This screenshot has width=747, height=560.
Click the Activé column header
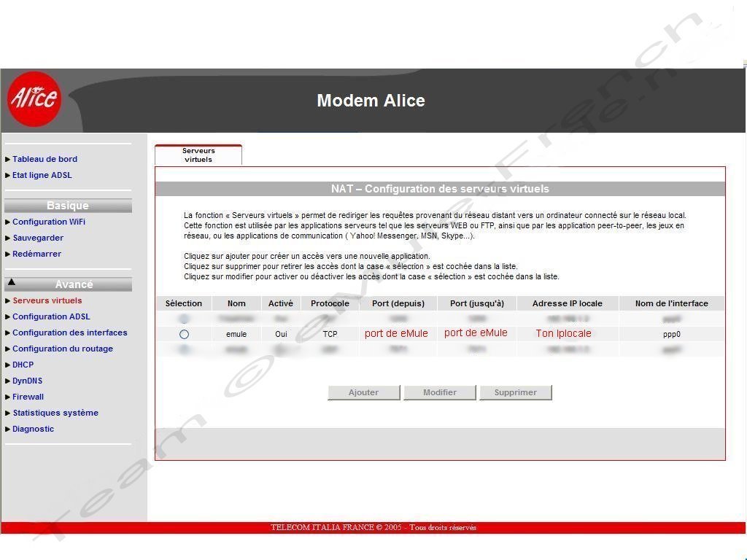pos(281,303)
